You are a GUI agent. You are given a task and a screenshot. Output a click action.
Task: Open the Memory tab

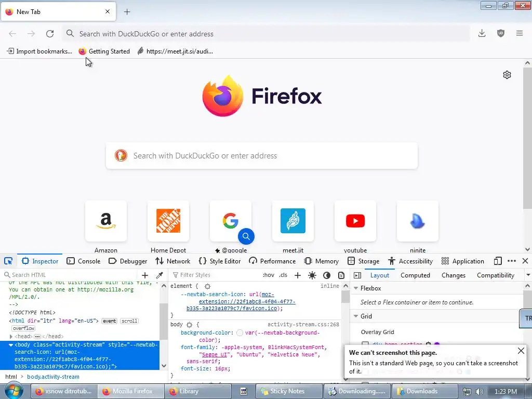321,261
